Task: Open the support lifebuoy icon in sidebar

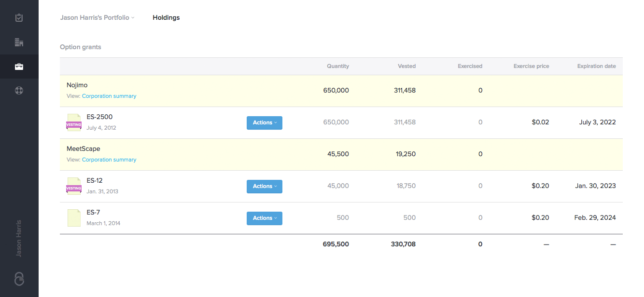Action: (x=19, y=91)
